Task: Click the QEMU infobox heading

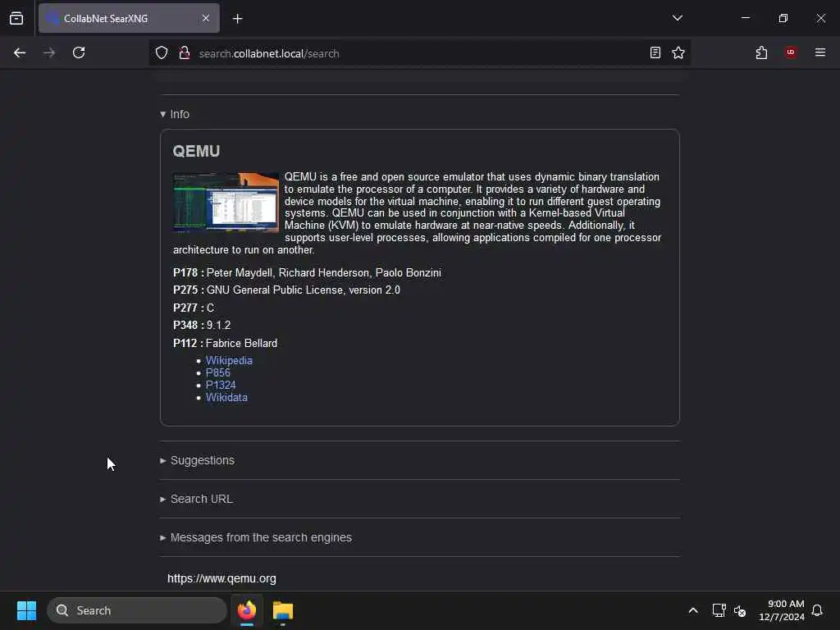Action: tap(196, 151)
